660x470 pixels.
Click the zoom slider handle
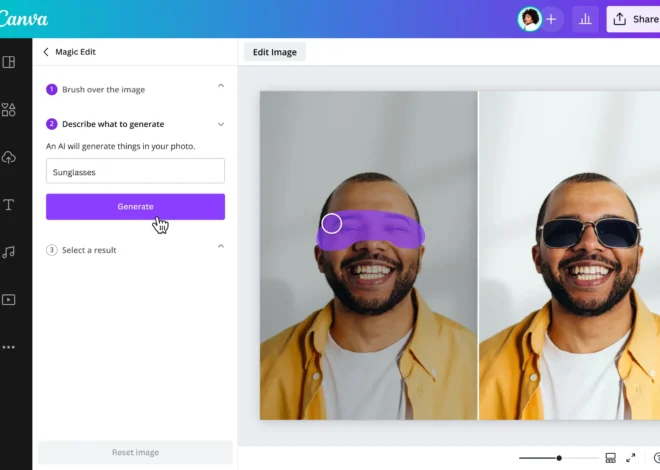tap(559, 458)
